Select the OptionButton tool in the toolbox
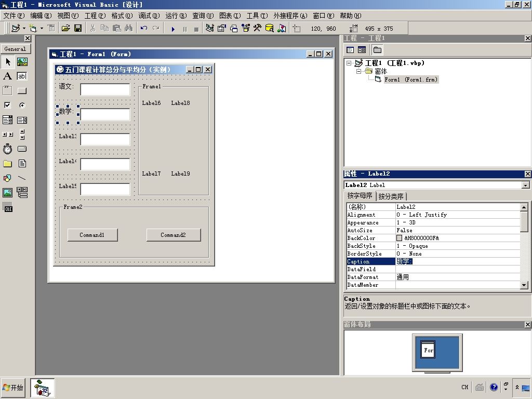 (x=22, y=105)
